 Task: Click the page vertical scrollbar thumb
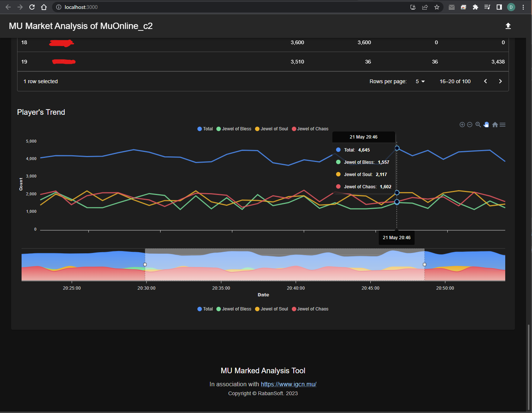pos(528,368)
